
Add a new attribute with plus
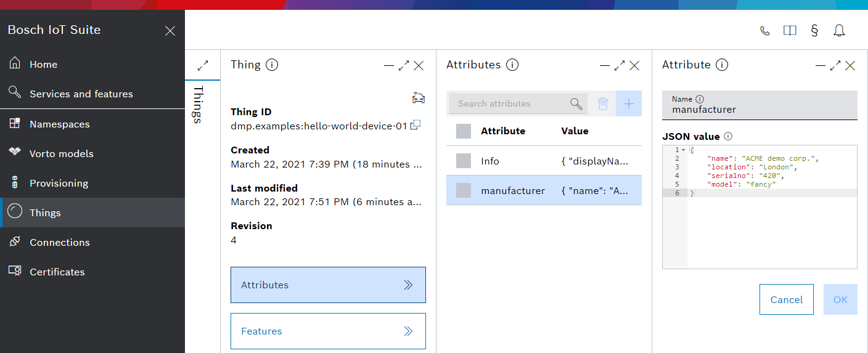(629, 103)
